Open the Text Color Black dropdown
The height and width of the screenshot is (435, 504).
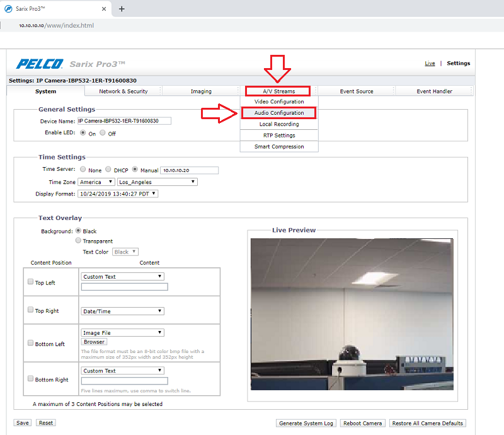tap(125, 252)
